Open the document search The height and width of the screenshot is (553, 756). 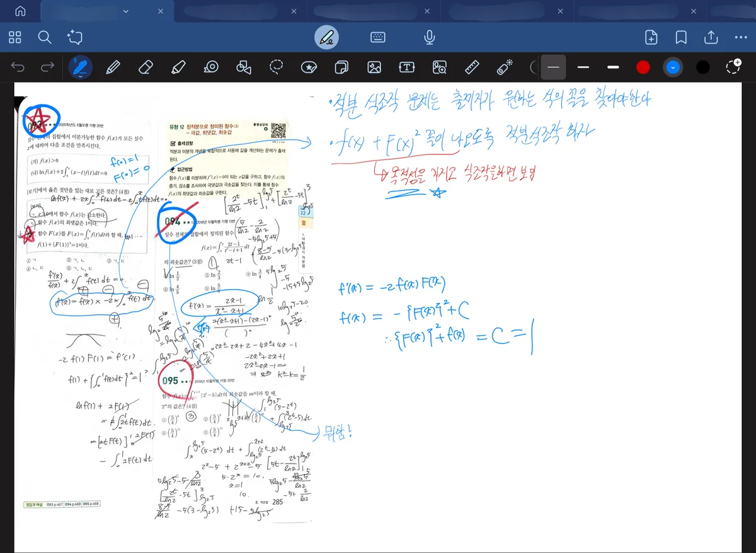45,37
